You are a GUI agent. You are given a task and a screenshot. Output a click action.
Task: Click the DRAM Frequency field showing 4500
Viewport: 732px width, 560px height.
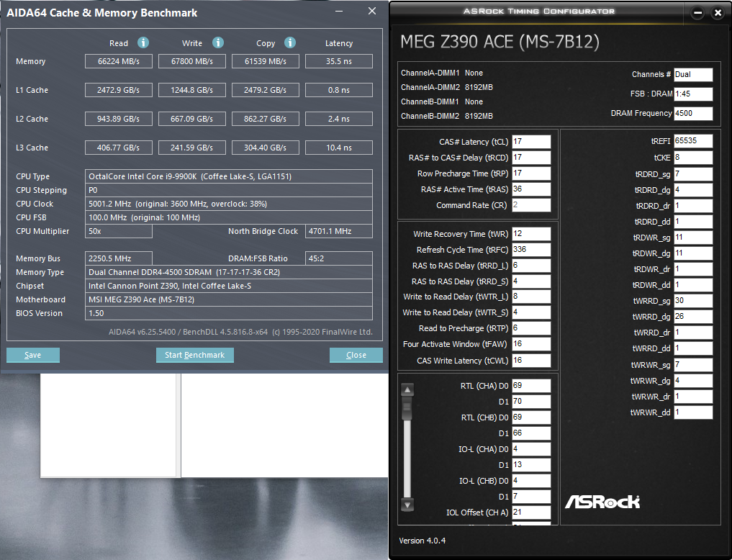coord(693,114)
